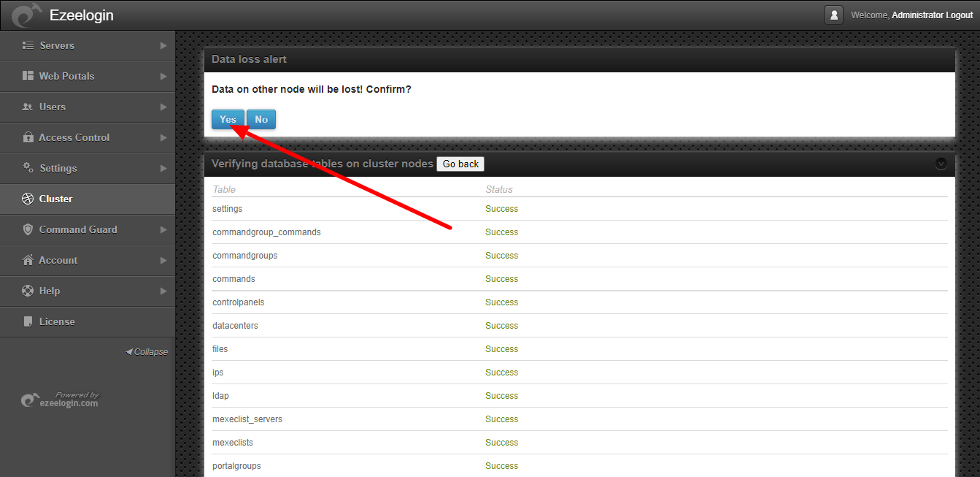Click the Access Control lock icon

point(28,137)
